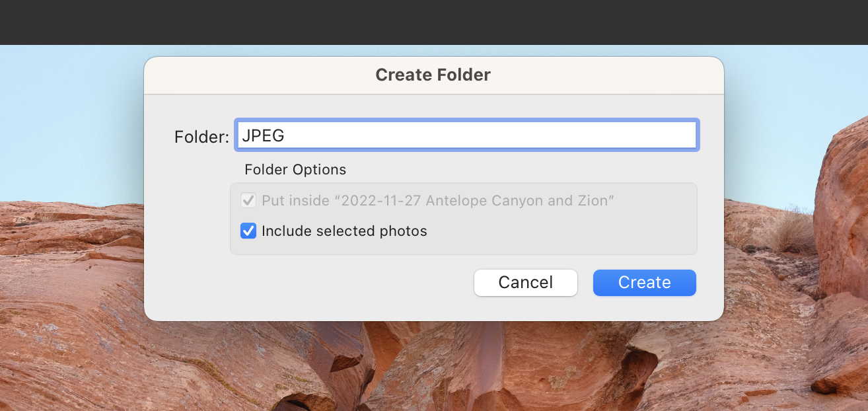Click the grayed-out Put inside checkbox
The width and height of the screenshot is (868, 411).
point(248,200)
